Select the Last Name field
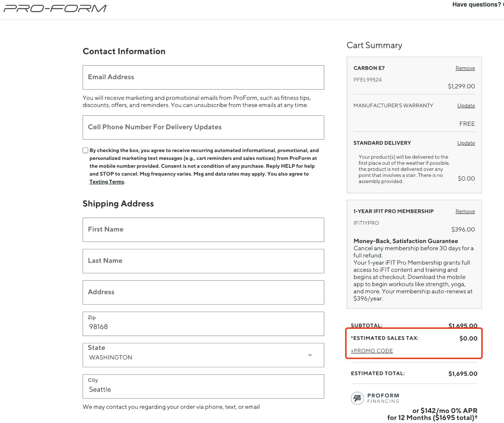 [x=203, y=261]
